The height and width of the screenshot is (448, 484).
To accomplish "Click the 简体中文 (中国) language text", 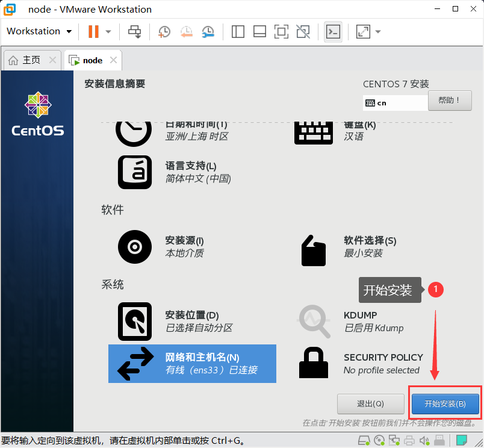I will click(198, 178).
